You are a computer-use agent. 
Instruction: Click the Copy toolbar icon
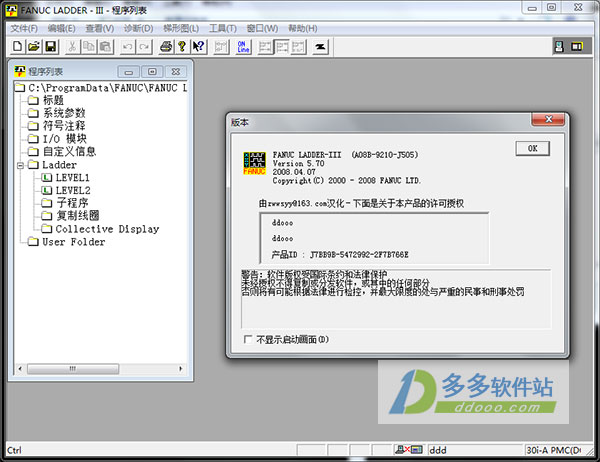click(x=89, y=46)
